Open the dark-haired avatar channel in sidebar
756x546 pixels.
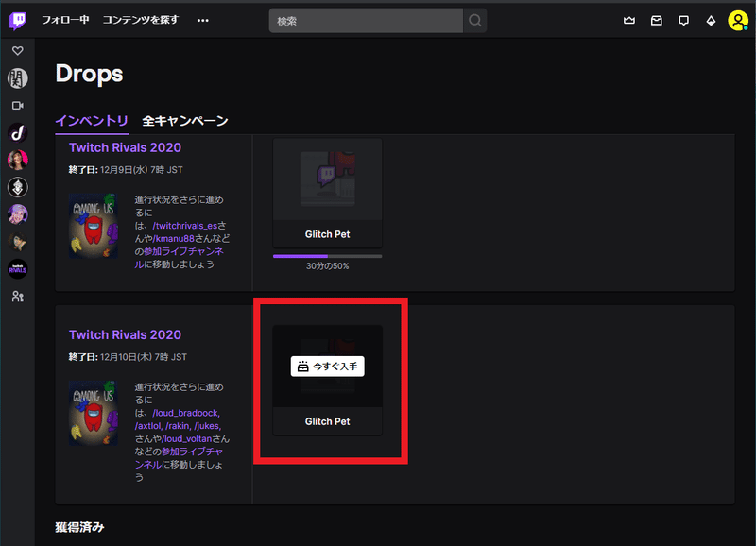pos(18,242)
